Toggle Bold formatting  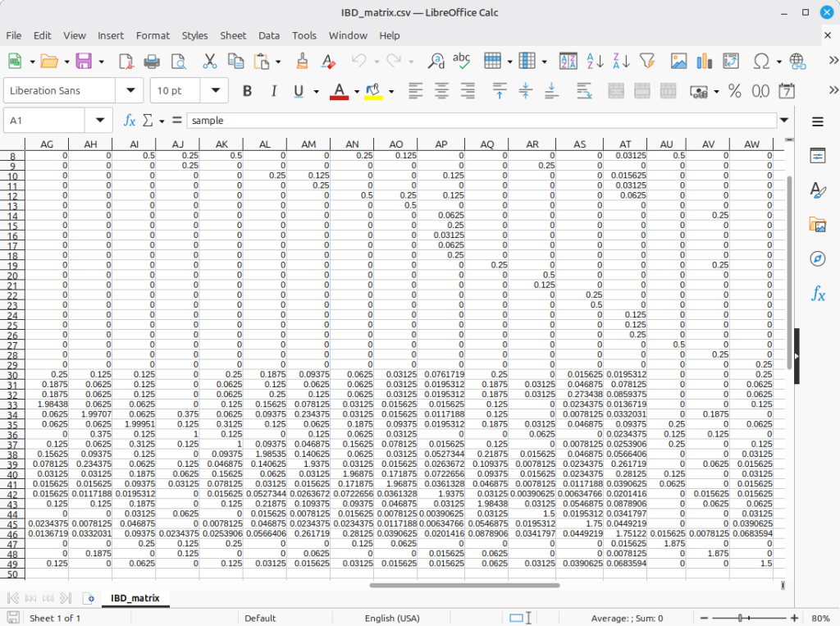coord(247,91)
